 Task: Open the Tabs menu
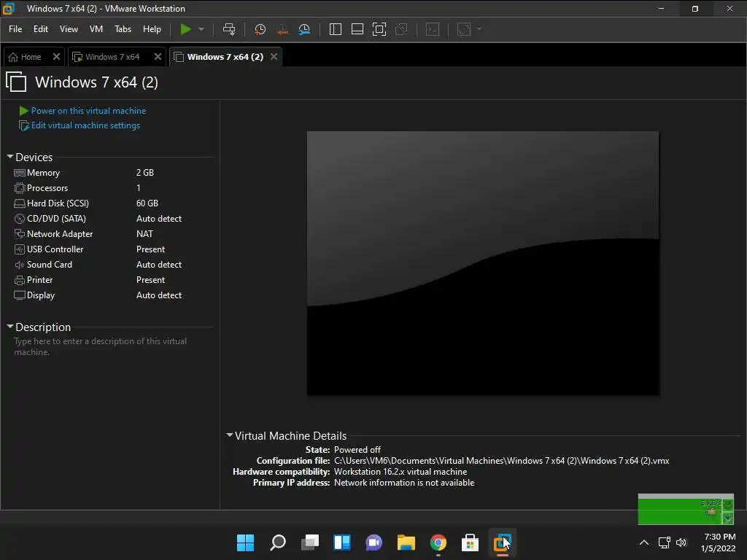point(123,29)
